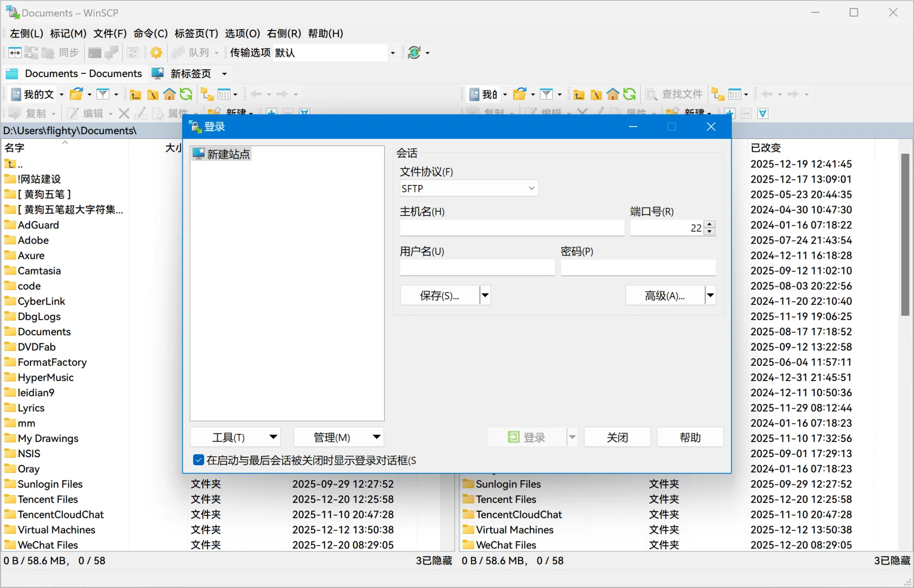Open the 选项(O) menu
The height and width of the screenshot is (588, 914).
click(242, 33)
